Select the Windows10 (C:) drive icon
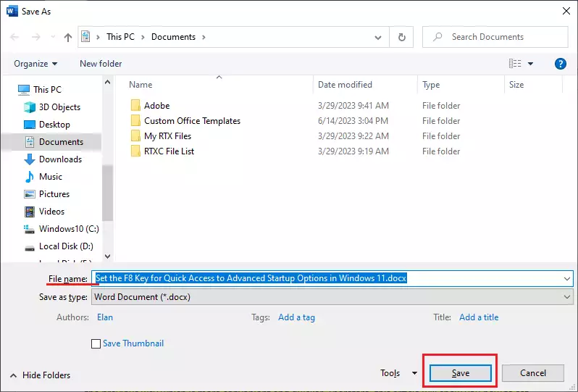Screen dimensions: 578x392 coord(30,229)
